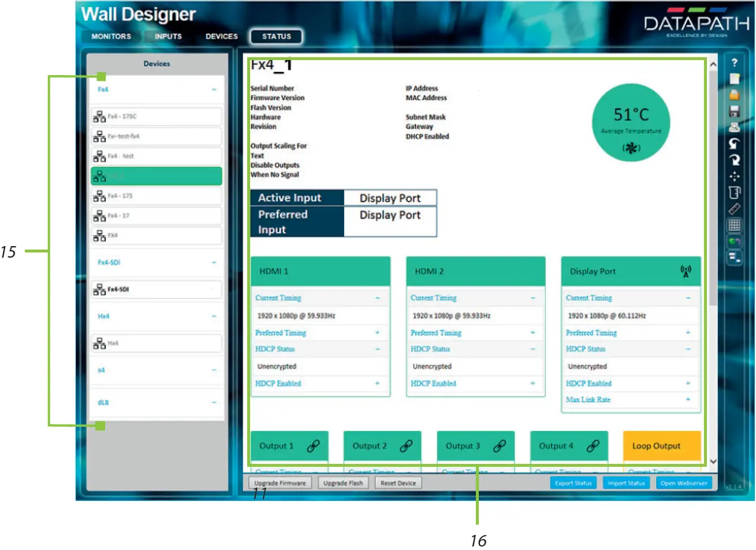Click the link icon on Output 3
This screenshot has height=550, width=756.
point(500,446)
